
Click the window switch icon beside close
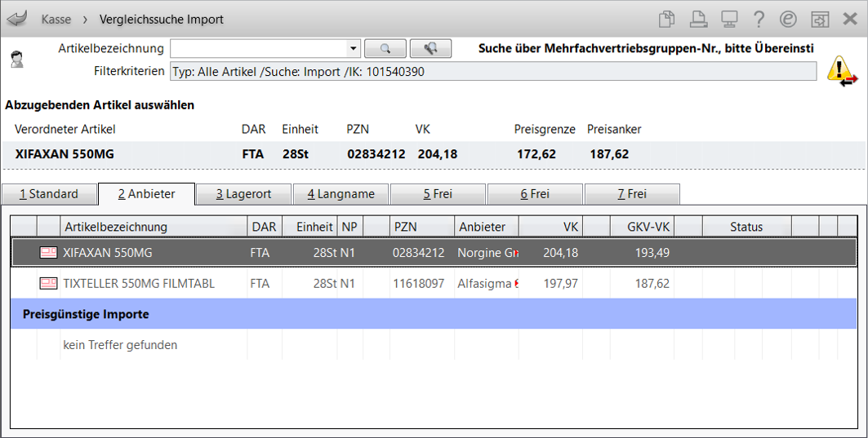(x=819, y=20)
